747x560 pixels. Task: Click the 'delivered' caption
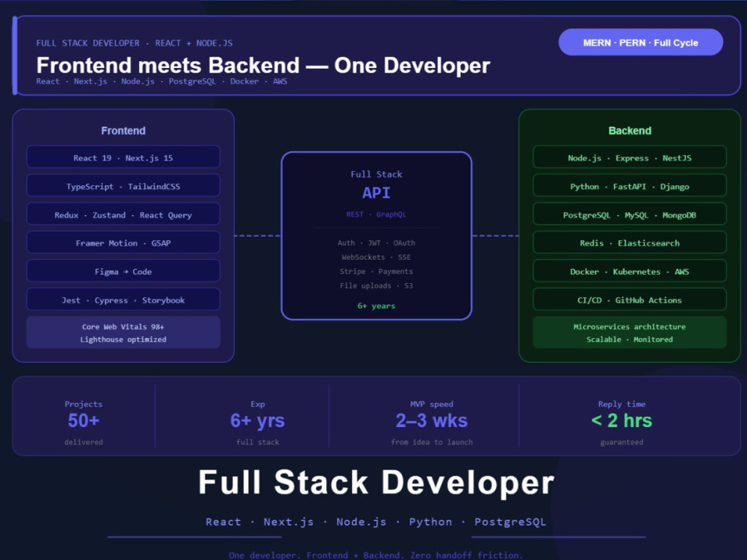[84, 442]
